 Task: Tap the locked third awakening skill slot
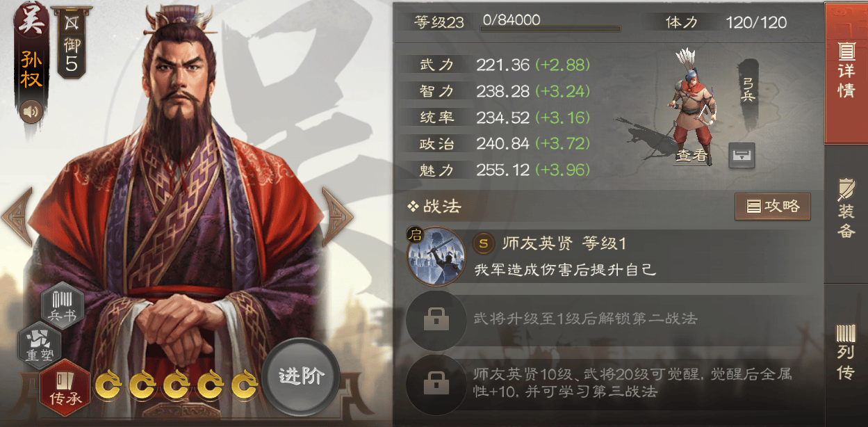436,382
